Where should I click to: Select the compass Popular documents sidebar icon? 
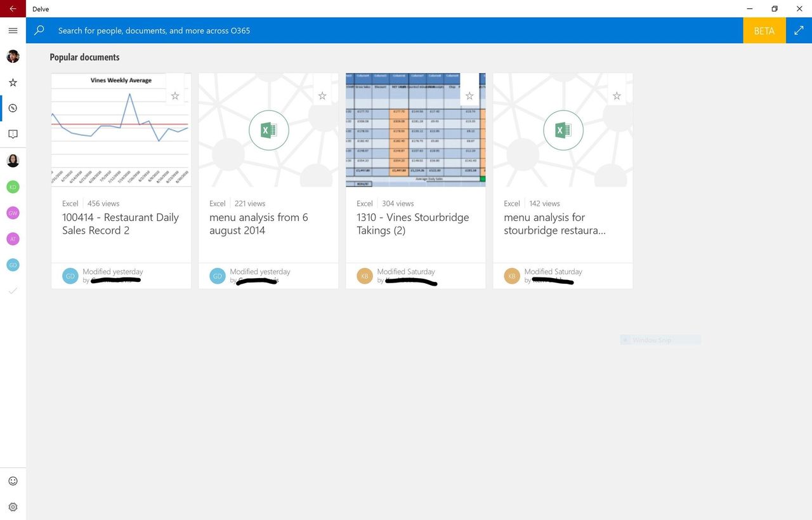point(13,108)
